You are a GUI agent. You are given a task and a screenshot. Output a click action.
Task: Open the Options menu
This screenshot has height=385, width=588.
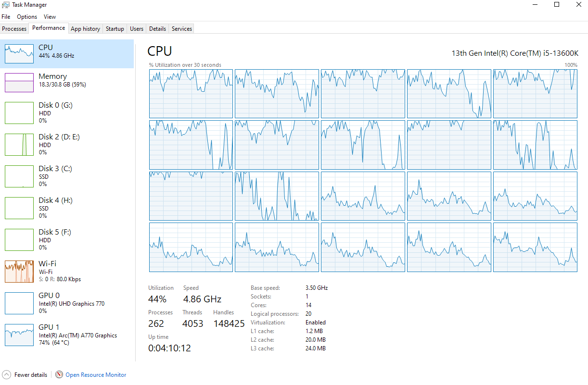click(x=27, y=17)
